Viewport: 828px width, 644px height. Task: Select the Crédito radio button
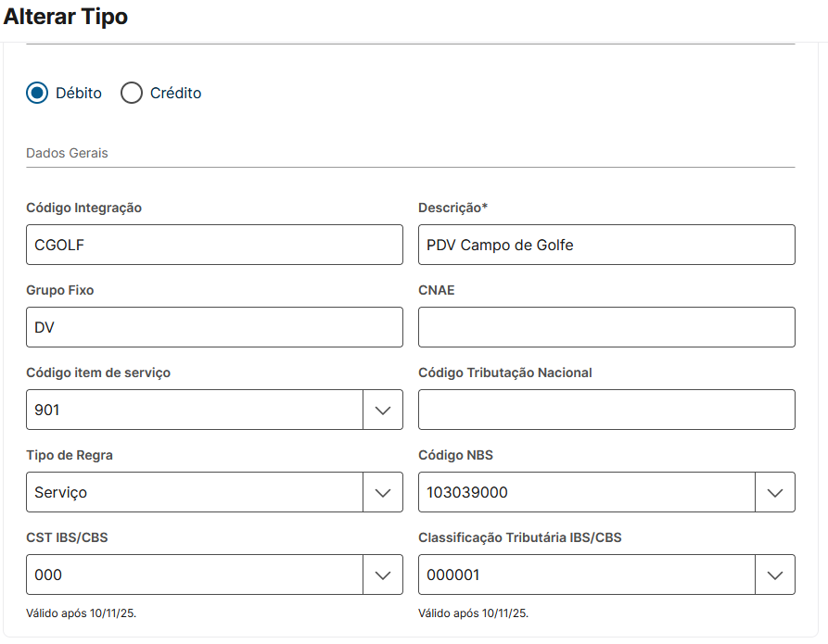pos(132,93)
